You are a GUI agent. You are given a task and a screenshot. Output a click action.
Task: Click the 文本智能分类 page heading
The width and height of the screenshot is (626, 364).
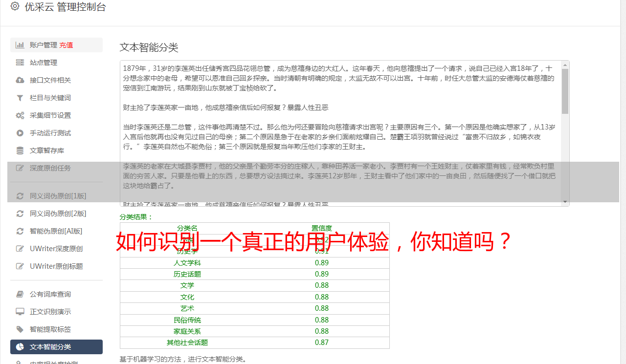(x=149, y=47)
